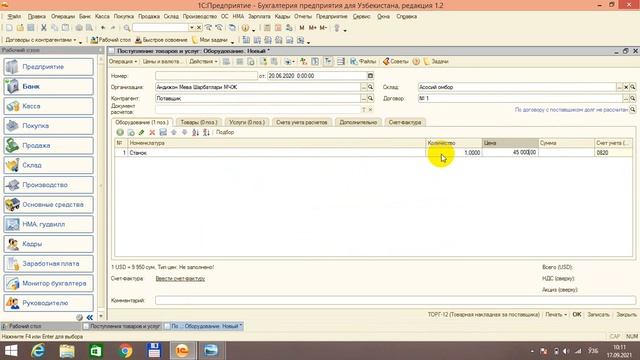640x360 pixels.
Task: Clear the Склад field with the X button
Action: (x=626, y=87)
